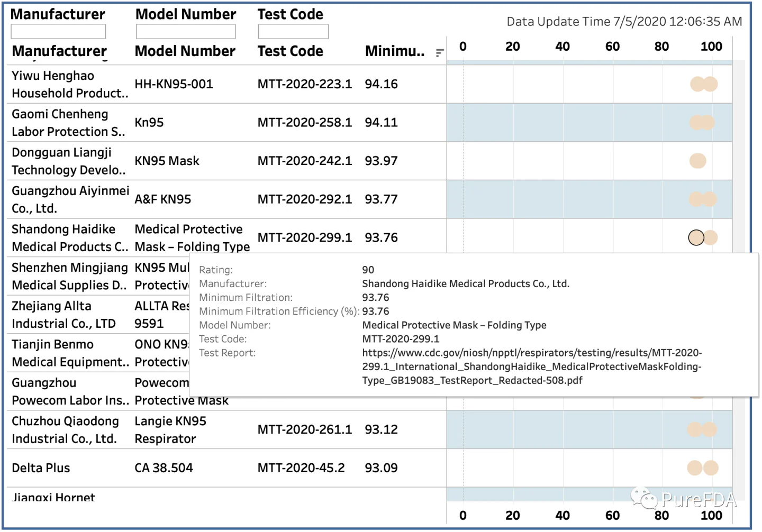Image resolution: width=762 pixels, height=532 pixels.
Task: Select test code MTT-2020-223.1
Action: click(305, 84)
